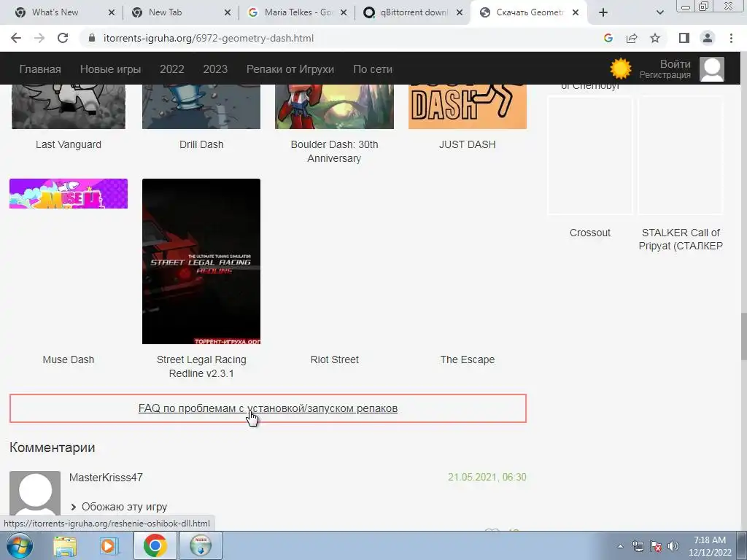The height and width of the screenshot is (560, 747).
Task: Click the JUST DASH thumbnail image
Action: click(468, 106)
